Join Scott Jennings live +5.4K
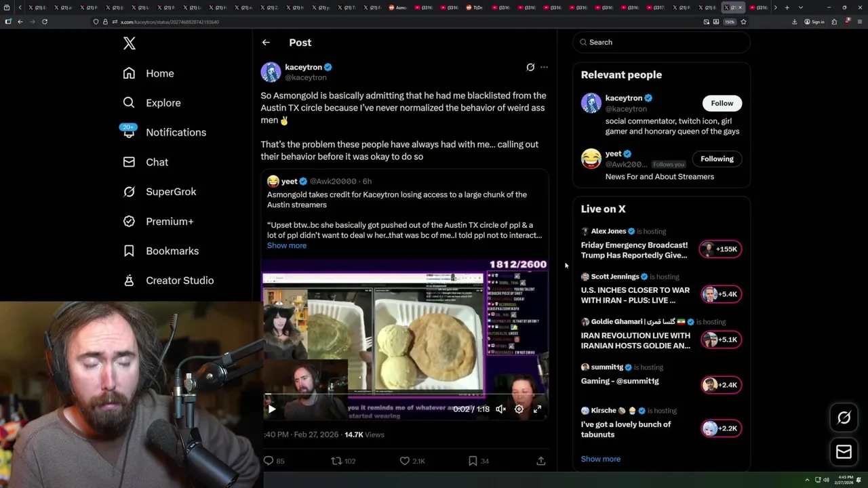 721,294
